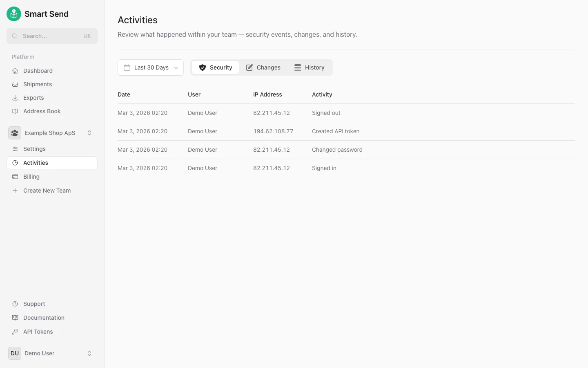Open the Last 30 Days dropdown
The width and height of the screenshot is (588, 368).
coord(150,67)
